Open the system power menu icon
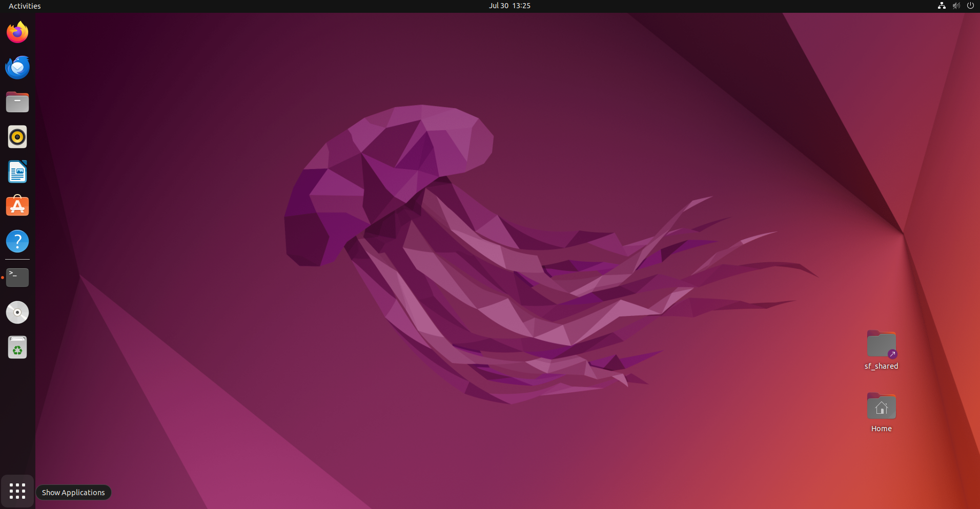The image size is (980, 509). [970, 6]
